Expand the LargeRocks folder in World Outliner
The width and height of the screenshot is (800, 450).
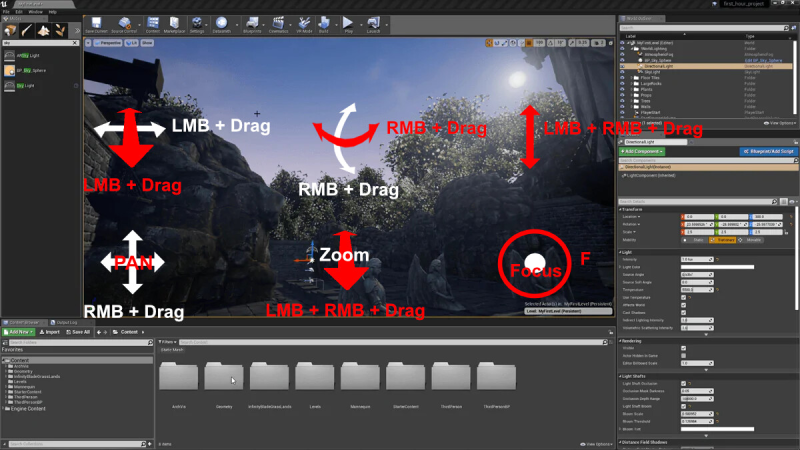coord(632,84)
